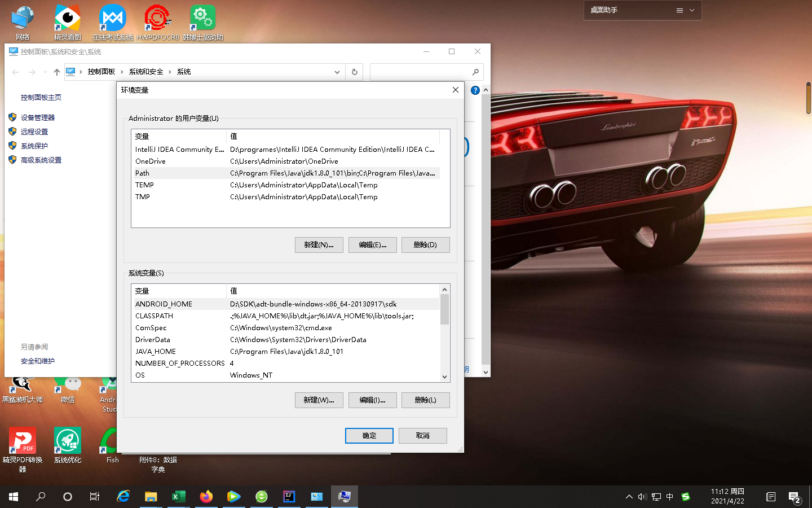Click 新建(N)... for user variables

tap(319, 245)
